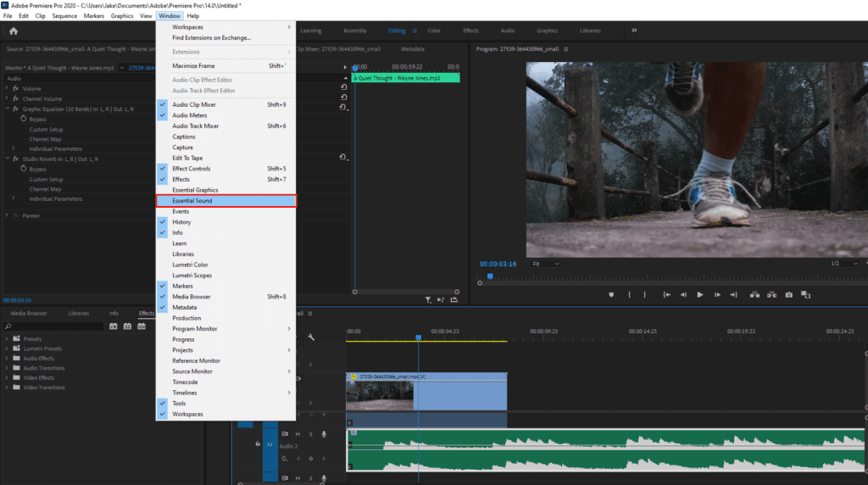
Task: Expand the Lumetri Presets folder
Action: pos(8,348)
